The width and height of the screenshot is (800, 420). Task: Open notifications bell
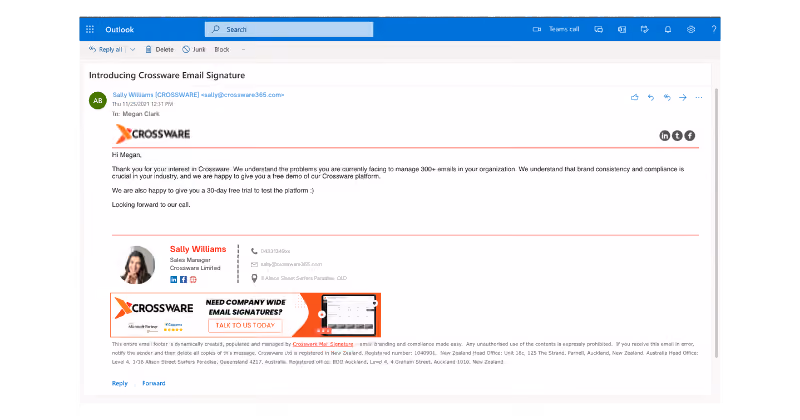[668, 30]
